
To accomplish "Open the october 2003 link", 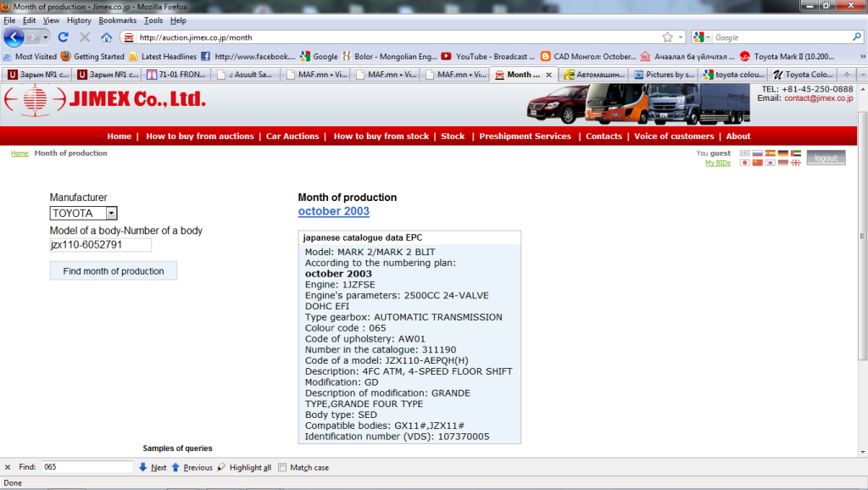I will pyautogui.click(x=333, y=211).
